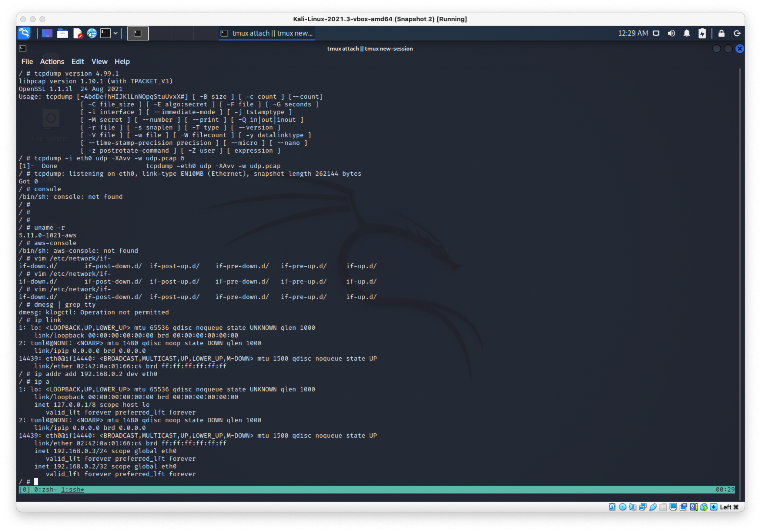Screen dimensions: 761x532
Task: Click the VirtualBox USB devices icon
Action: tap(653, 507)
